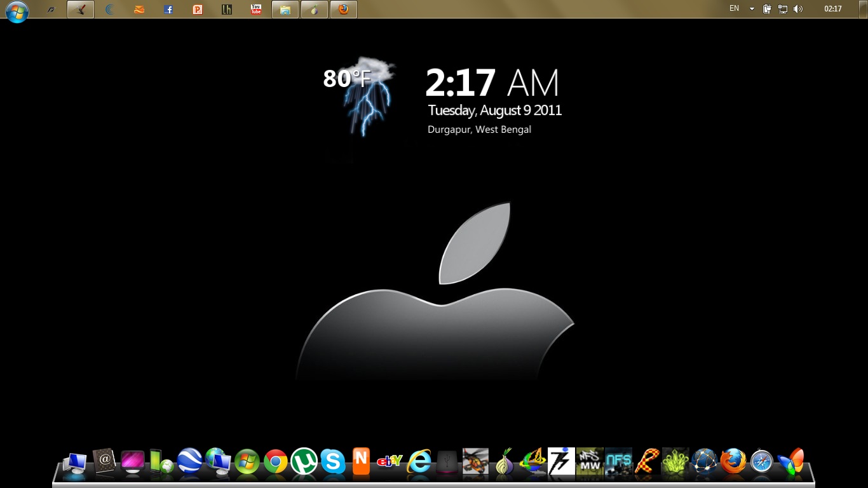The width and height of the screenshot is (868, 488).
Task: Click the blue crescent icon in taskbar
Action: (x=110, y=10)
